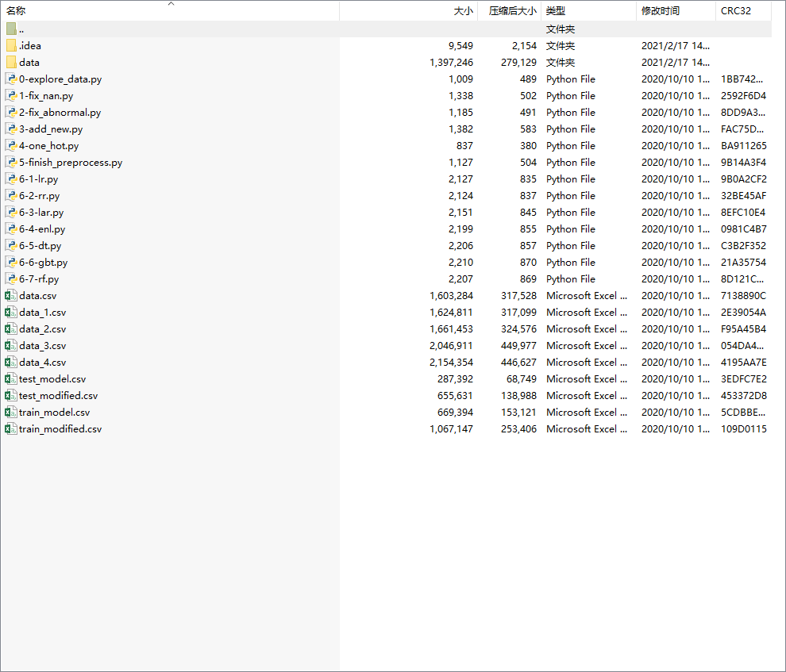Viewport: 786px width, 672px height.
Task: Click the 3-add_new.py Python file icon
Action: click(x=11, y=129)
